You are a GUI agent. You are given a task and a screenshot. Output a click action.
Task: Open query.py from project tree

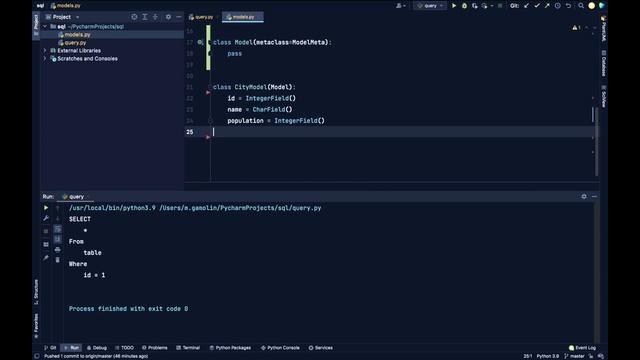click(x=75, y=42)
